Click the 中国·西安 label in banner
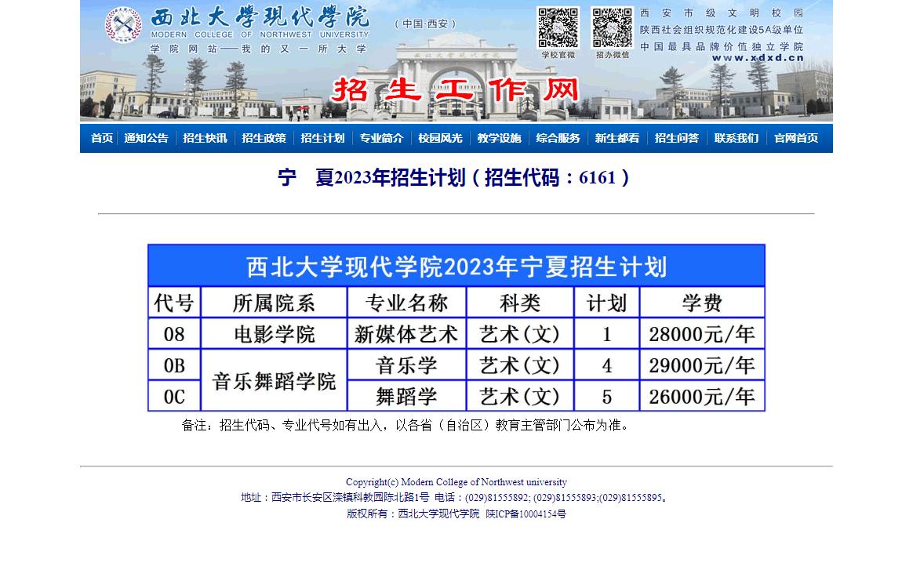 425,24
